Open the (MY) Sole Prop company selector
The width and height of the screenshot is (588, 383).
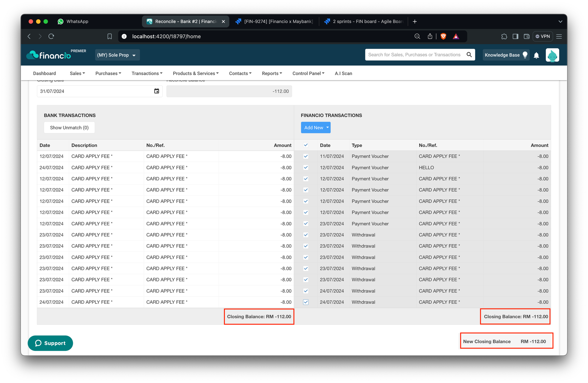tap(117, 55)
